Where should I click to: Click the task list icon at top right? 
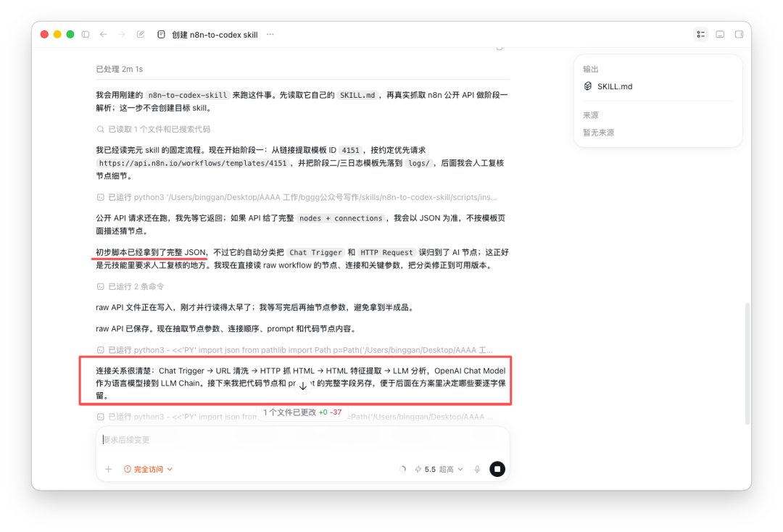[x=701, y=35]
